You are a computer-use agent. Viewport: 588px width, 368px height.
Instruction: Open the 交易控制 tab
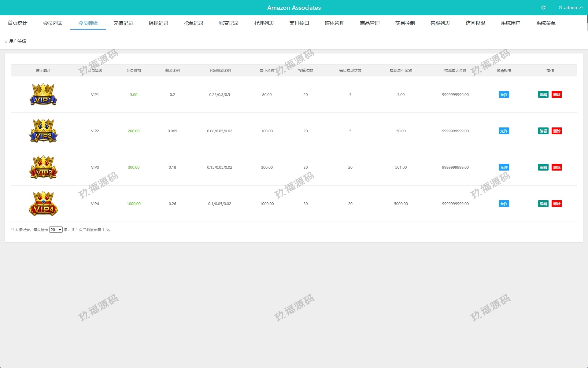pyautogui.click(x=405, y=23)
